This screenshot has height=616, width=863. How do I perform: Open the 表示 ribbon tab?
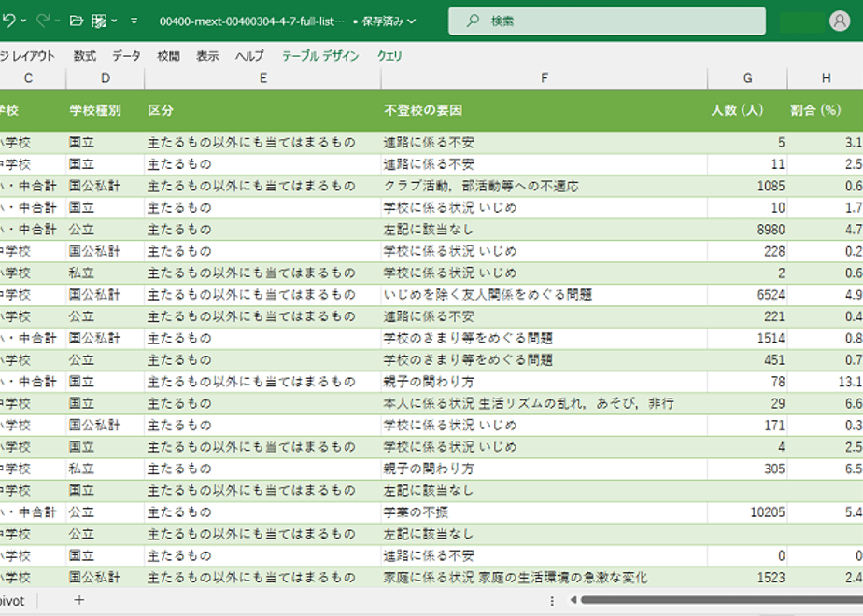tap(207, 56)
